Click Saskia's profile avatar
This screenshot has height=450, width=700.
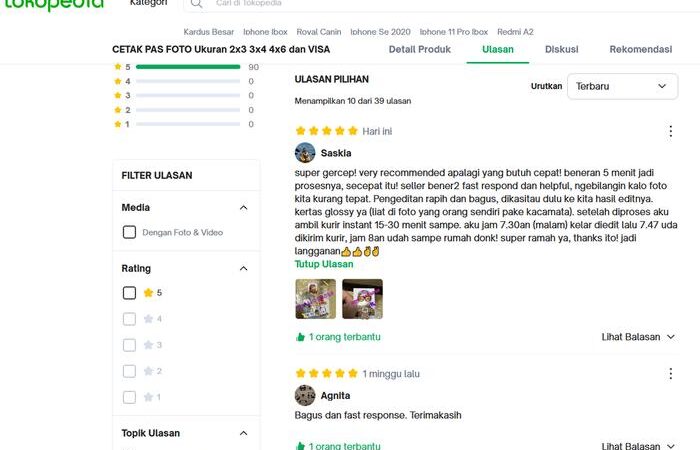coord(305,153)
